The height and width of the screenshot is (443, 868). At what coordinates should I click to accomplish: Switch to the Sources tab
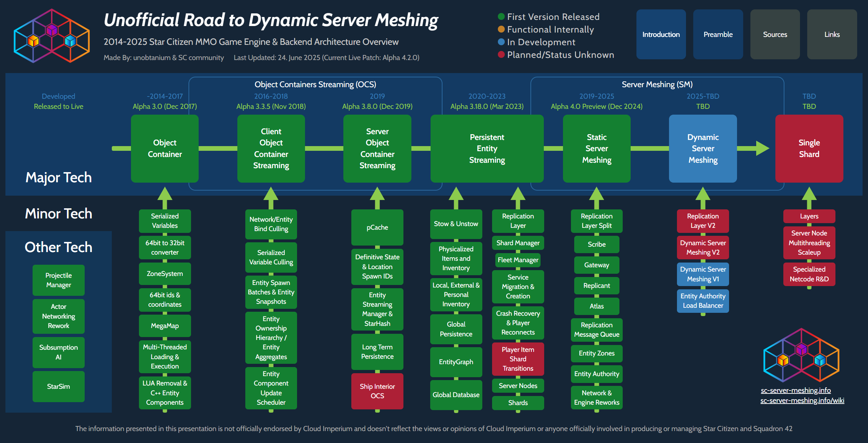click(x=775, y=34)
